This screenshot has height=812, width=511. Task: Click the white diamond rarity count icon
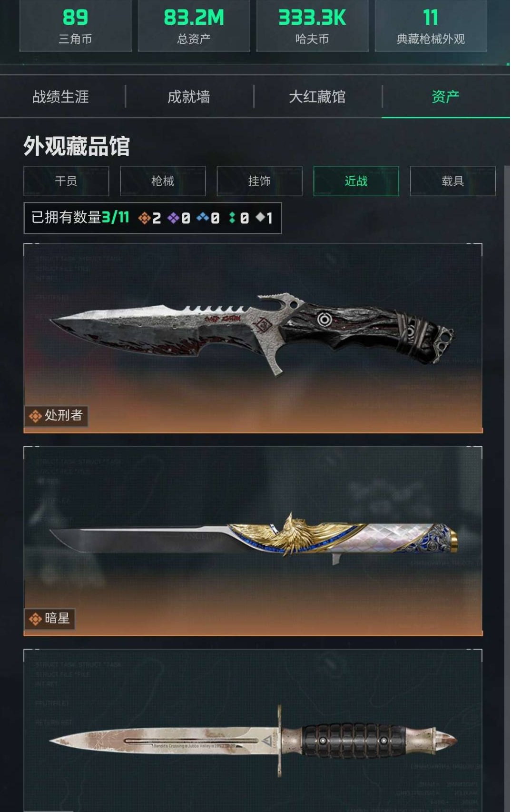260,217
